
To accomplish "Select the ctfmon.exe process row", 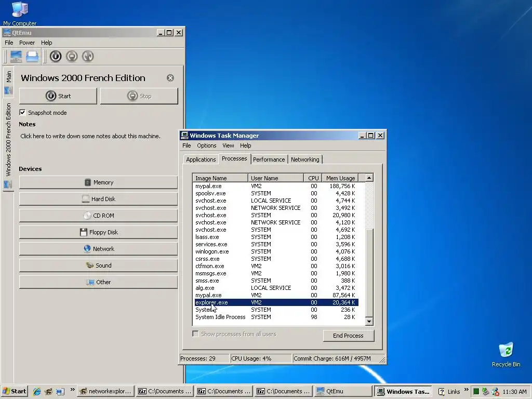I will pyautogui.click(x=276, y=266).
